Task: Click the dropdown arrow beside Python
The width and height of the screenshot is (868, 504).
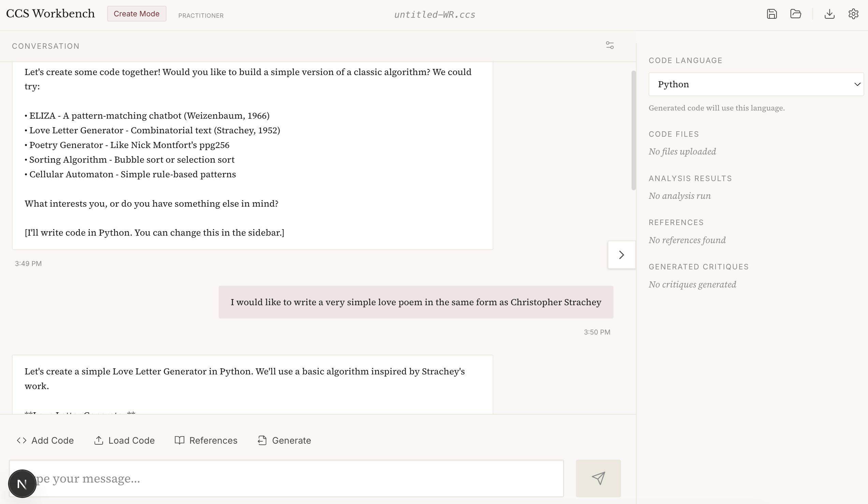Action: (857, 84)
